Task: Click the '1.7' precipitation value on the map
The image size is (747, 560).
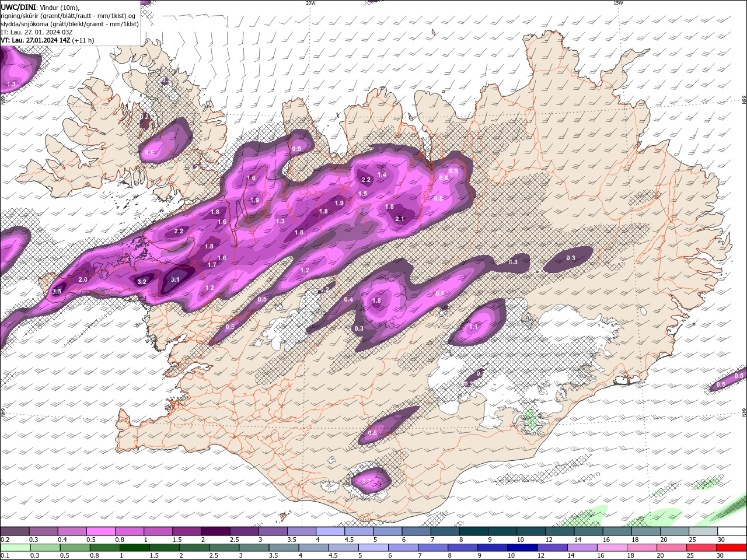Action: (212, 265)
